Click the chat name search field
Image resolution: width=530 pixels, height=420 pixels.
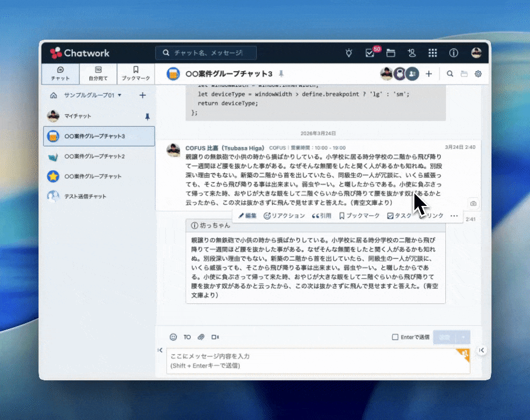(206, 53)
